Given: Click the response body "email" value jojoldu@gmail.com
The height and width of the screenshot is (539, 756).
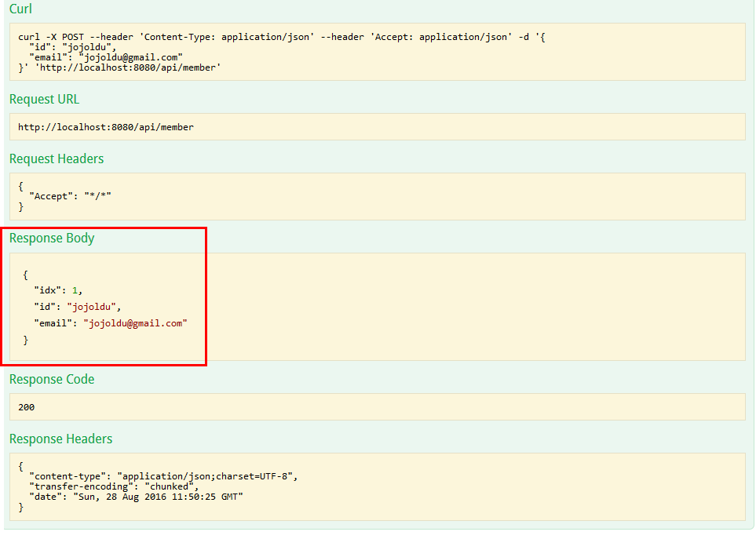Looking at the screenshot, I should [x=136, y=323].
